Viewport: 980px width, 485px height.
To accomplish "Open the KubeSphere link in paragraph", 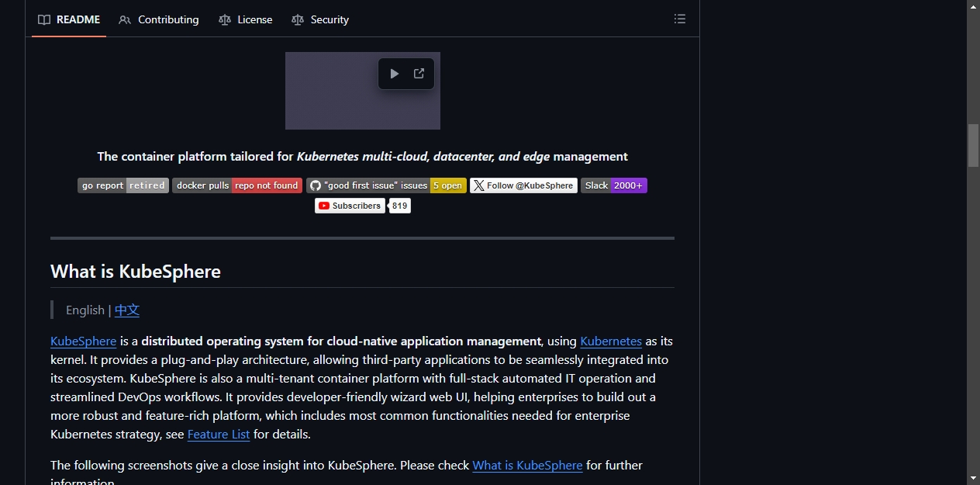I will (x=84, y=341).
